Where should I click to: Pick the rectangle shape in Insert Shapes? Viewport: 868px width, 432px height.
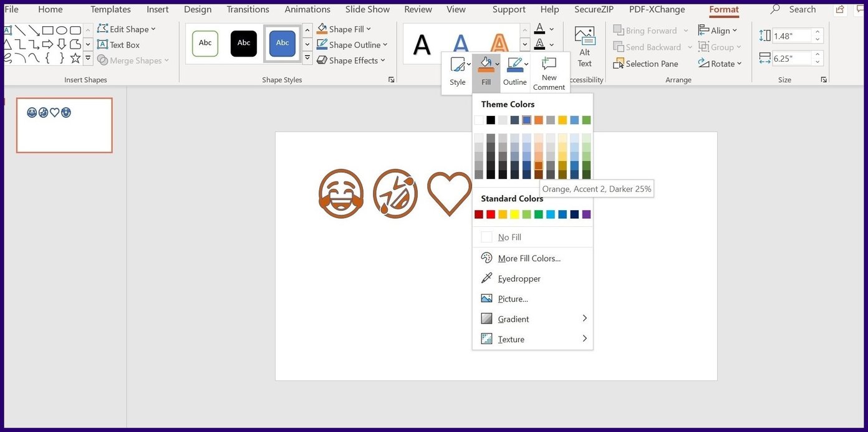tap(48, 30)
